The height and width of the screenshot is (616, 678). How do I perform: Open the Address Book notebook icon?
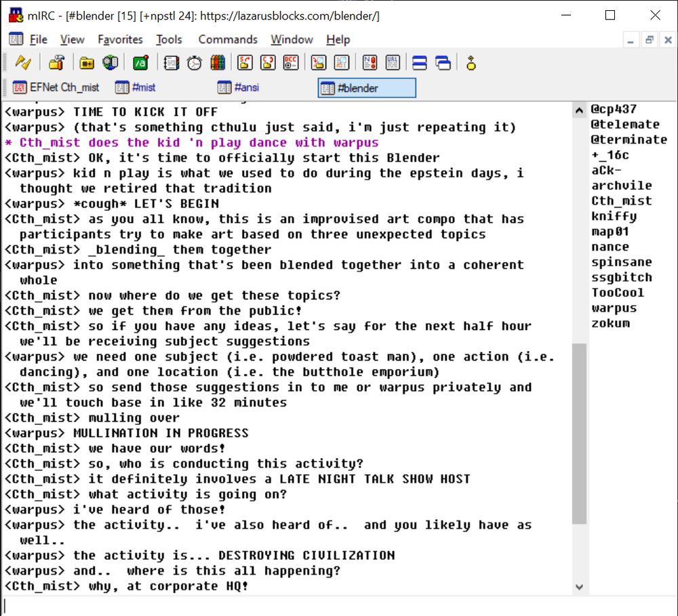(x=172, y=63)
